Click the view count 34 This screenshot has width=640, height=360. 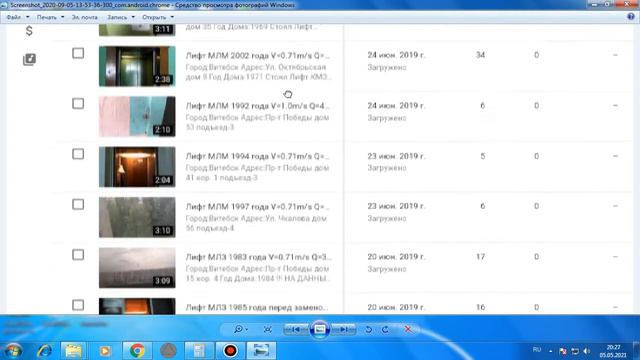pyautogui.click(x=480, y=55)
